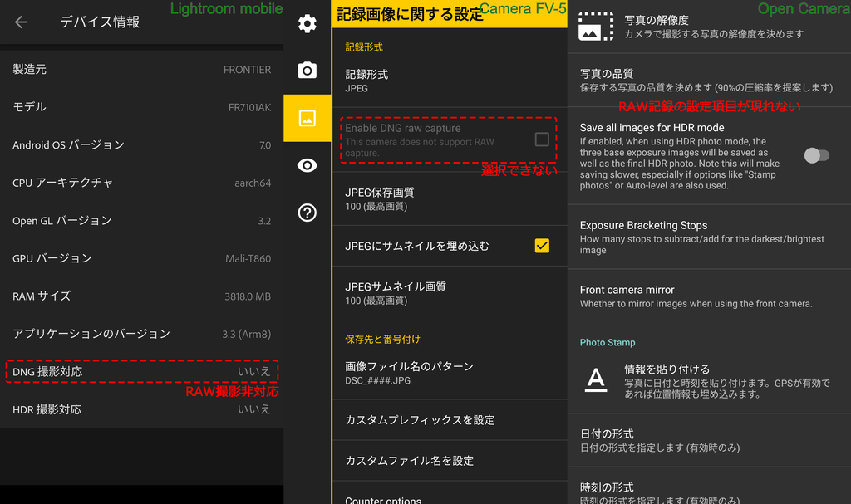Click CPU アーキテクチャ aarch64 row
The height and width of the screenshot is (504, 851).
(141, 183)
